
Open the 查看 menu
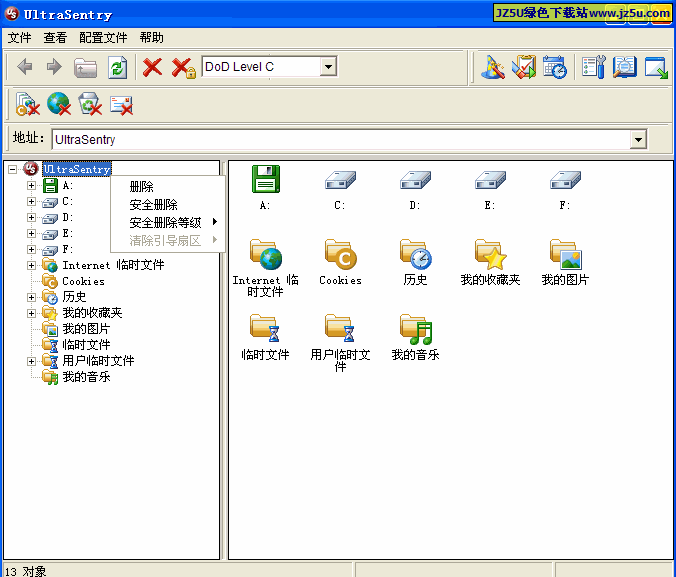point(55,38)
